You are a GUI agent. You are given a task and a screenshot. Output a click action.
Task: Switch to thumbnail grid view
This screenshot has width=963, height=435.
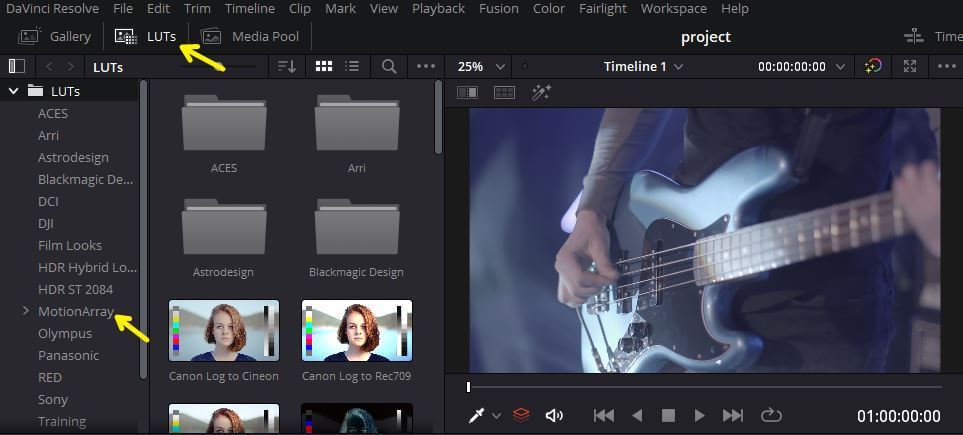click(324, 67)
